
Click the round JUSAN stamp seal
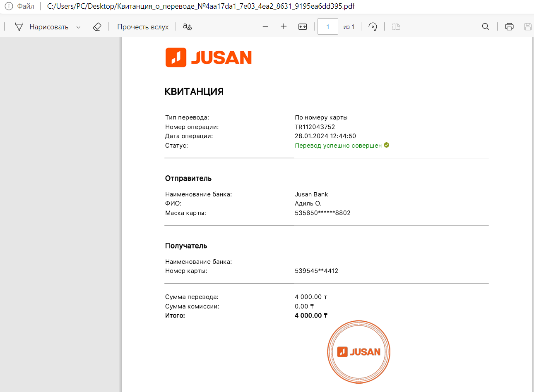pos(359,352)
